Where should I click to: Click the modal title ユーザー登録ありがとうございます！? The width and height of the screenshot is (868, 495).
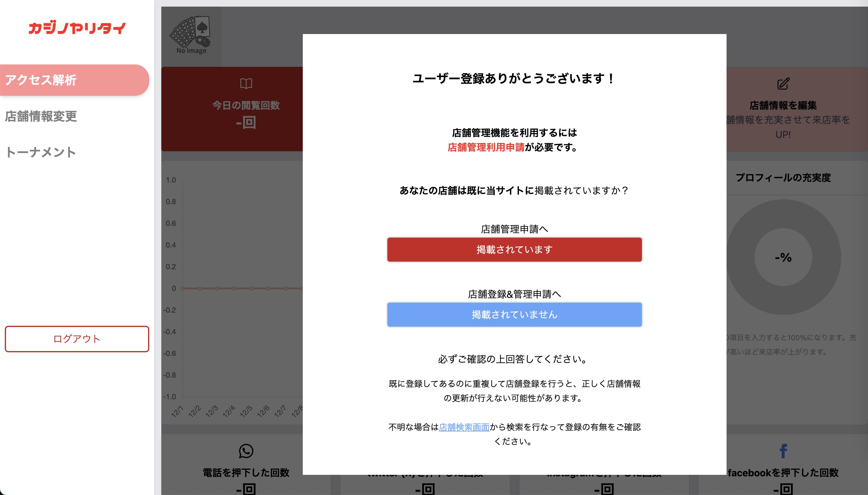tap(514, 79)
